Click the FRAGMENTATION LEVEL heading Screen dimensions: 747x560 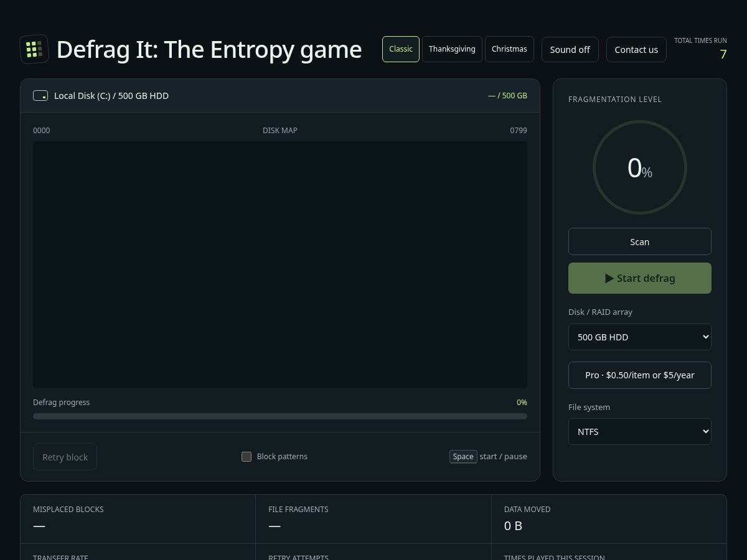[615, 100]
